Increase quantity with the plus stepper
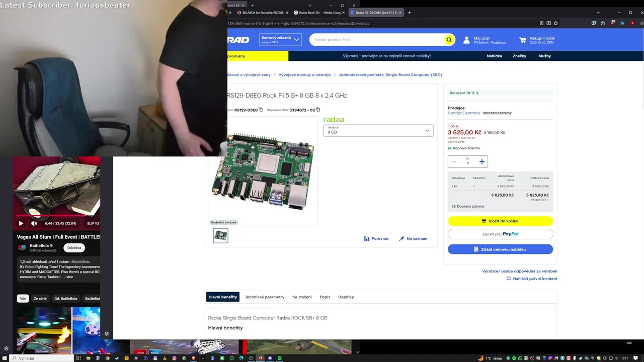 point(482,161)
